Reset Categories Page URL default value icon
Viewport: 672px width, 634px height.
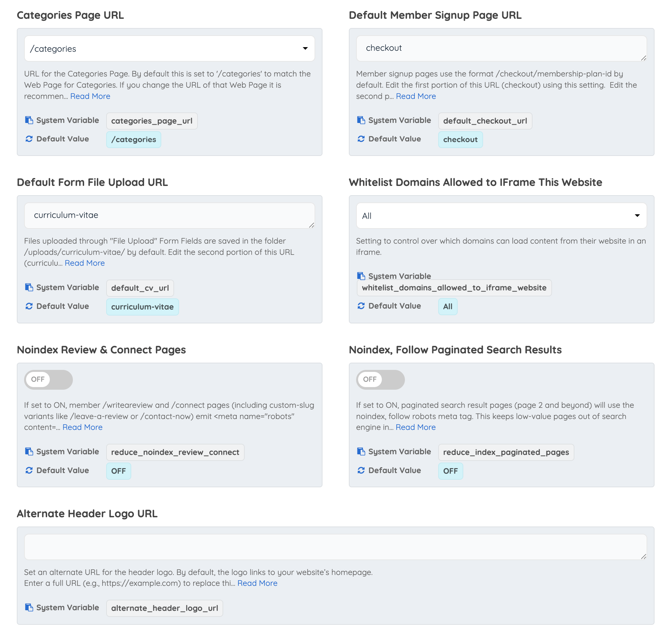(x=29, y=139)
